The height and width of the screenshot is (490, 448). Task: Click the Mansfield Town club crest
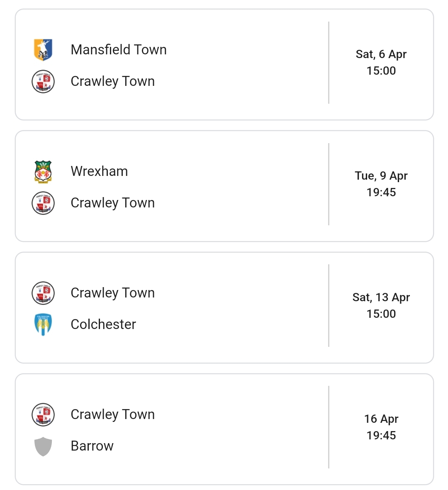tap(43, 50)
